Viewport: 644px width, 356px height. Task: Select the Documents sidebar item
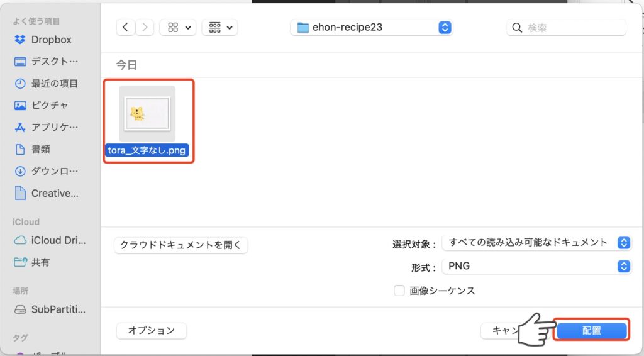pos(41,150)
